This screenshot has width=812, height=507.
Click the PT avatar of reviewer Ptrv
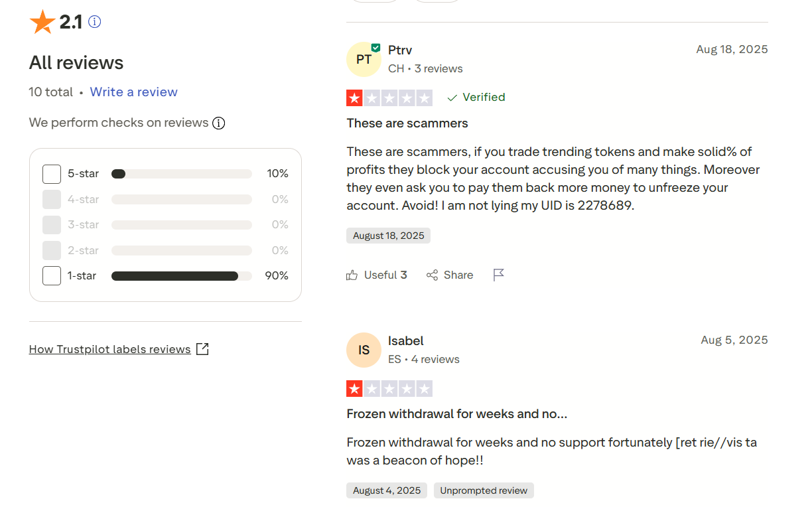(364, 60)
